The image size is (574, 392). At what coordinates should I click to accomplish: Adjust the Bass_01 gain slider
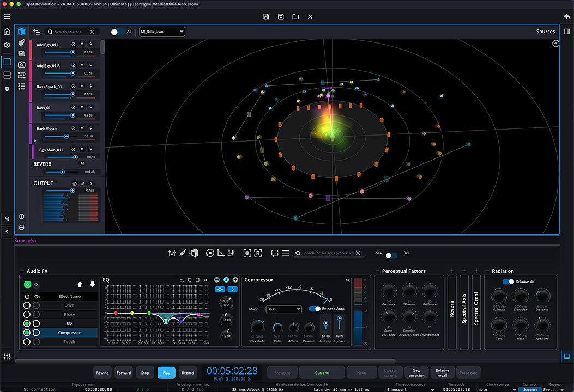(71, 115)
